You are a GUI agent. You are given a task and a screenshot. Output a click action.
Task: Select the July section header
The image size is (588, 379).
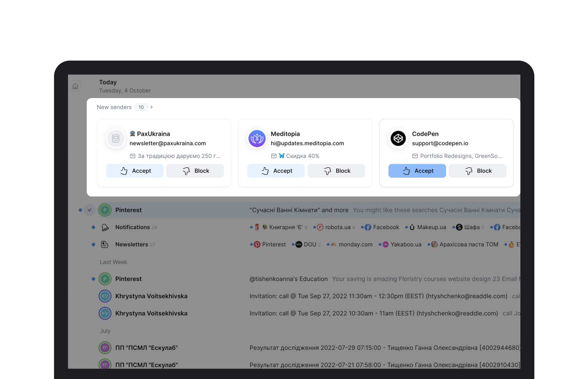tap(105, 331)
